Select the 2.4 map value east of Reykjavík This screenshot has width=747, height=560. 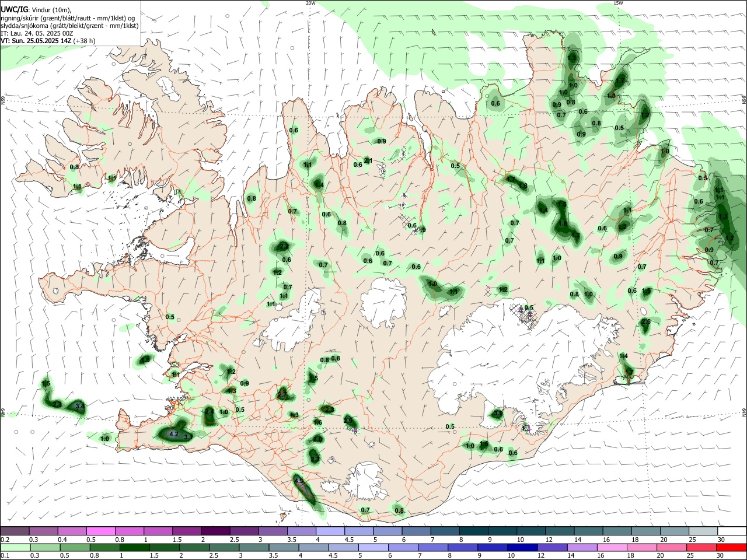pos(210,412)
